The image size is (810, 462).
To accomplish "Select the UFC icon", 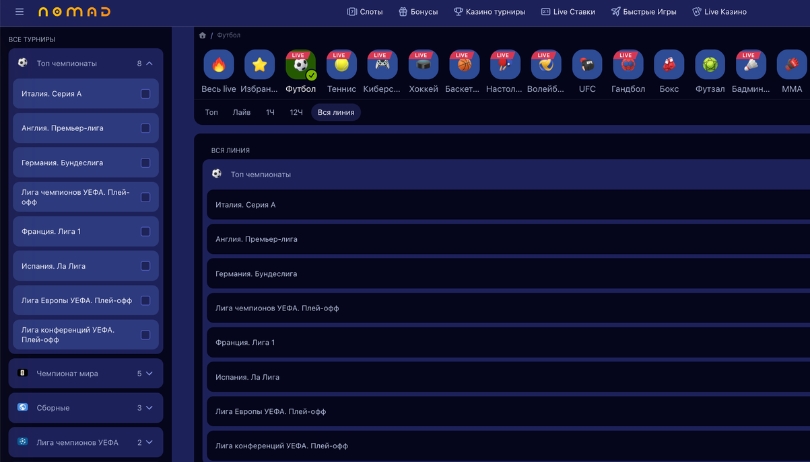I will click(587, 65).
